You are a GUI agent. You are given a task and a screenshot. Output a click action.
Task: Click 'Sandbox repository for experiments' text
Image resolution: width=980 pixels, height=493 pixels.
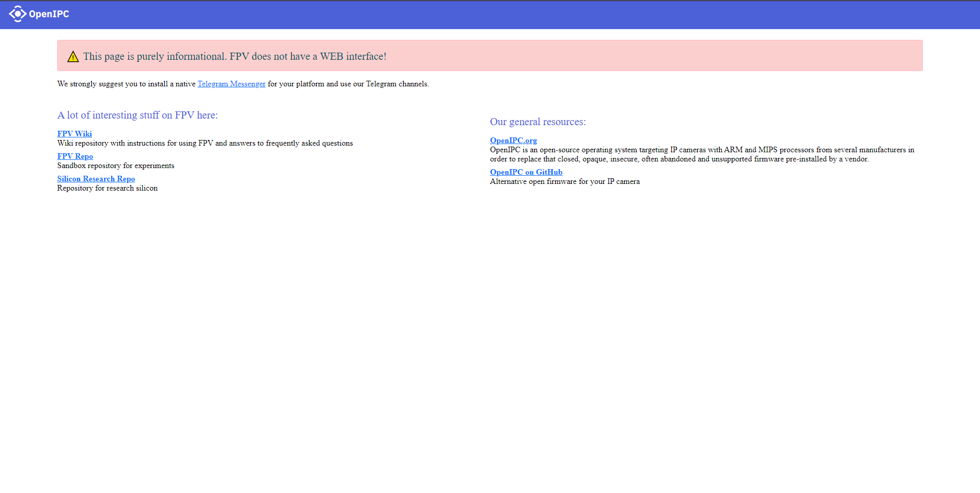pyautogui.click(x=116, y=166)
